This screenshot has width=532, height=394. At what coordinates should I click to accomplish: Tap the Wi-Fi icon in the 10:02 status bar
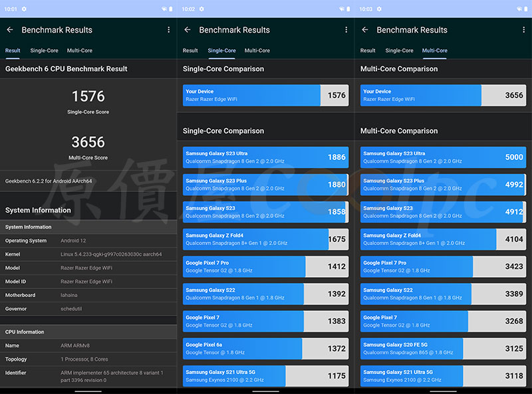tap(342, 9)
